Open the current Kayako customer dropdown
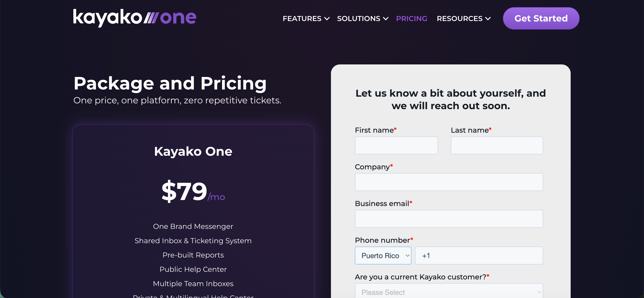This screenshot has height=298, width=644. (449, 292)
